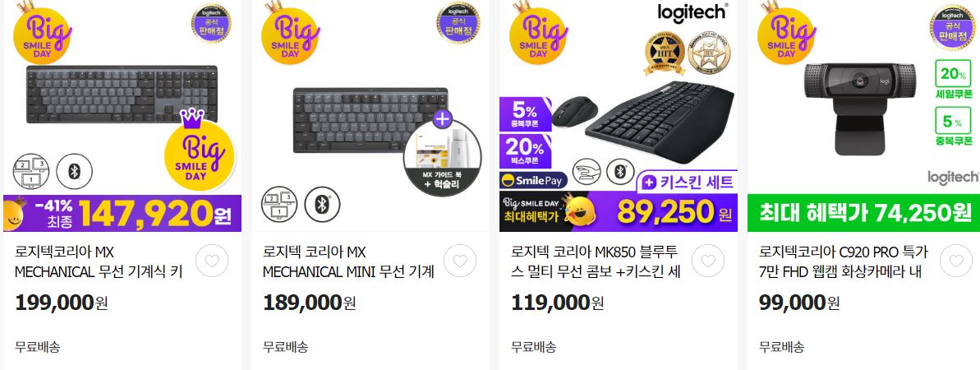980x370 pixels.
Task: Toggle wishlist heart for MX MECHANICAL MINI
Action: [x=460, y=261]
